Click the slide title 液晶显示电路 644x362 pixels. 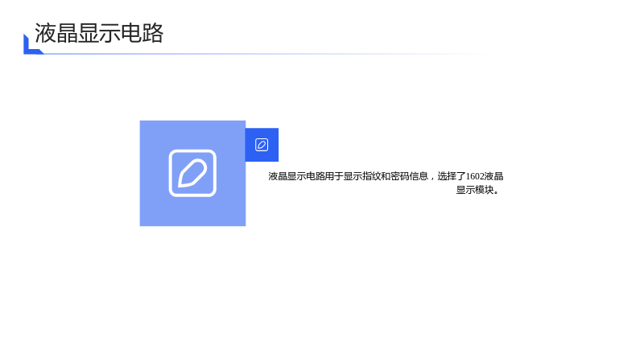(99, 33)
